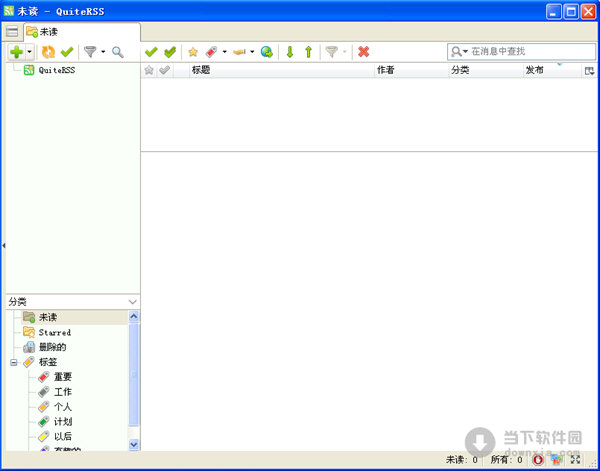Switch to the 未读 tab
Screen dimensions: 600x471
point(82,32)
